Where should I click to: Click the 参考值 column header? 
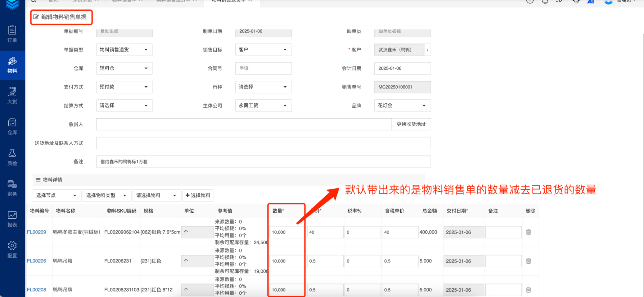tap(225, 211)
